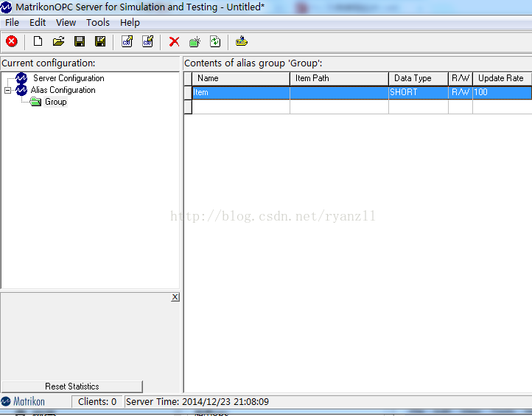Click the Data Type column header
The height and width of the screenshot is (416, 532).
point(419,78)
